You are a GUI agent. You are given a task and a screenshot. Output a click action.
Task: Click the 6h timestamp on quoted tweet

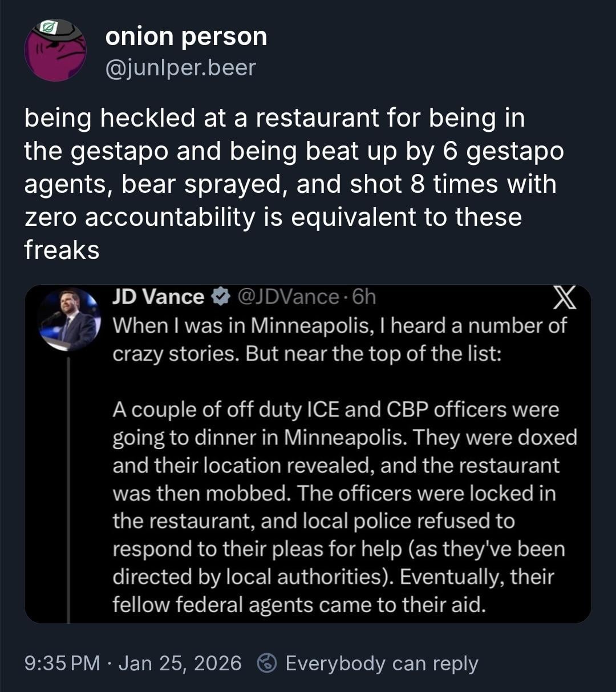[x=364, y=297]
